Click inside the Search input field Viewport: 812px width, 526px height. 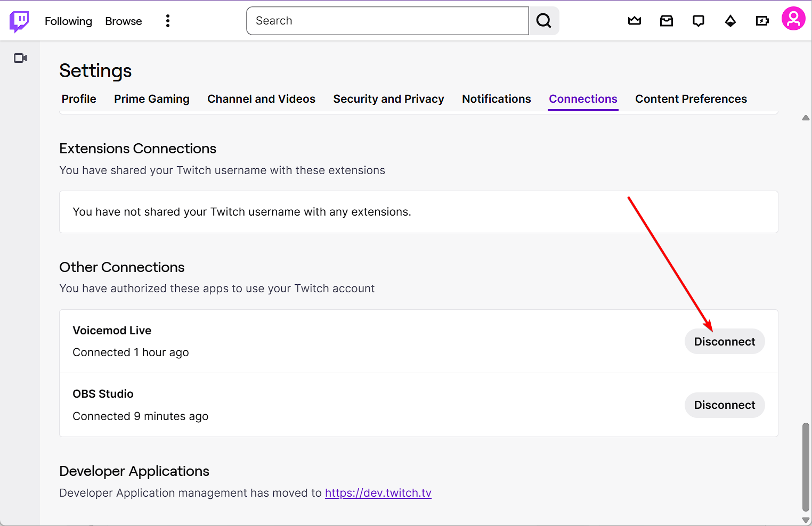pos(387,21)
